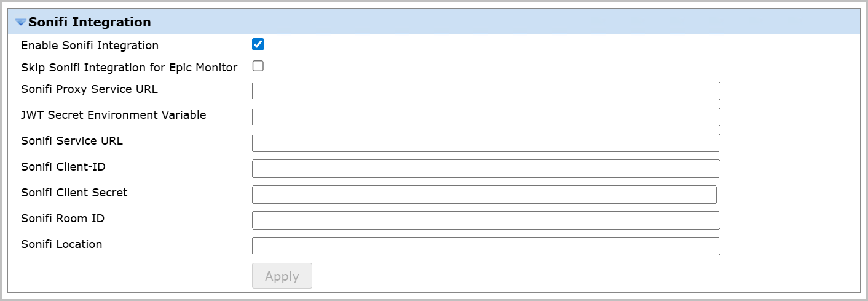Click the JWT Secret Environment Variable label

click(114, 115)
